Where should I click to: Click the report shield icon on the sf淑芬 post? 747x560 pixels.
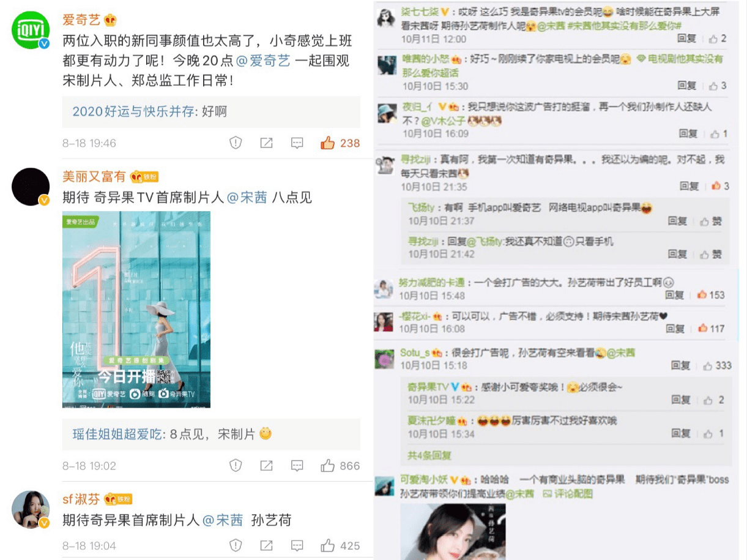point(236,545)
